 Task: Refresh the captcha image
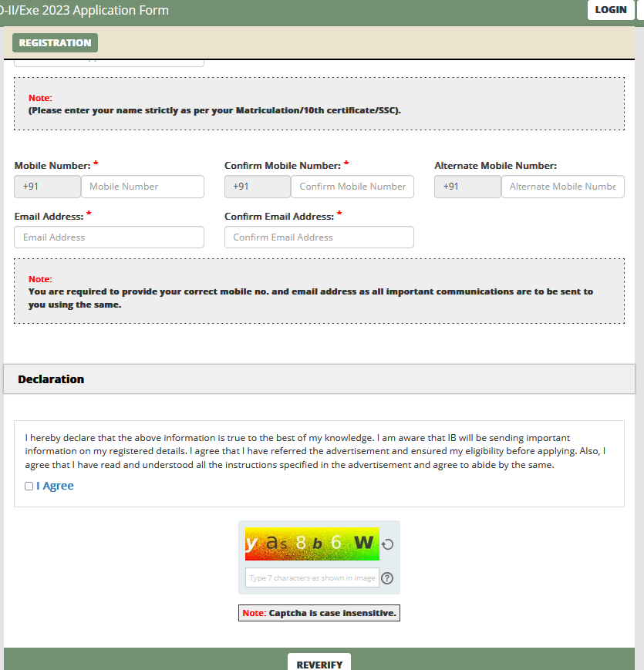388,544
